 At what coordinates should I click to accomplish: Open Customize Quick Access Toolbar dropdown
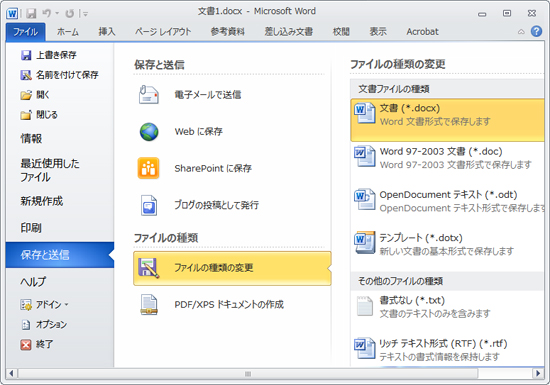click(x=85, y=14)
